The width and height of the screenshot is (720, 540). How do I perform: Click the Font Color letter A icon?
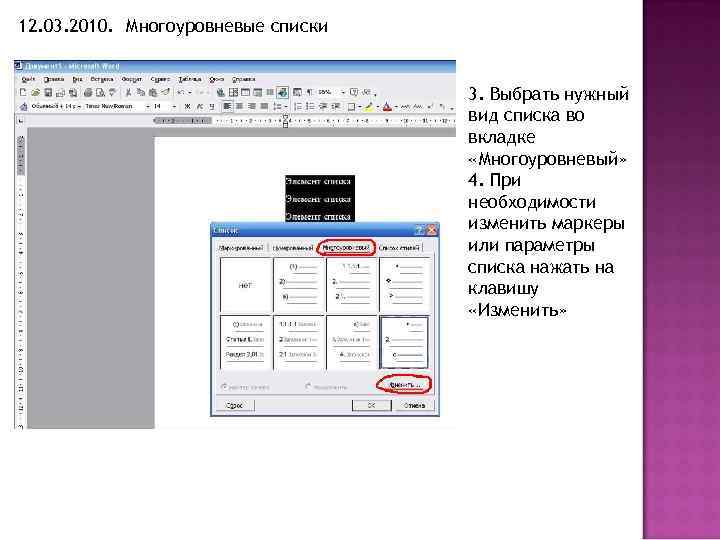(387, 107)
